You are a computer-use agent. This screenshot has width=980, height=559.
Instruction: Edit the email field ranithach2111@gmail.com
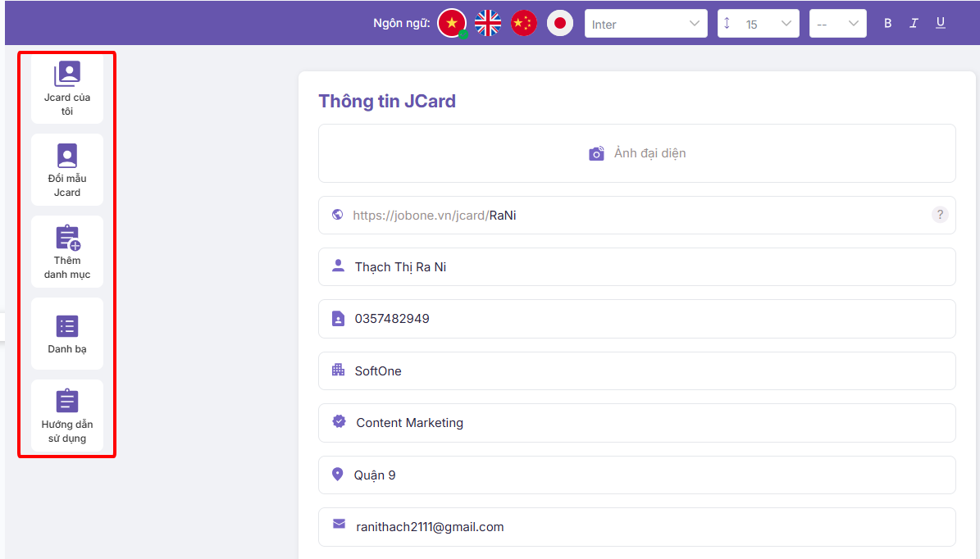[x=637, y=527]
